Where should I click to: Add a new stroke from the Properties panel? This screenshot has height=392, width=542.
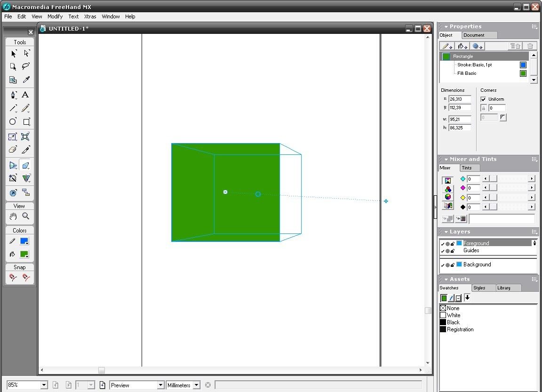[446, 46]
